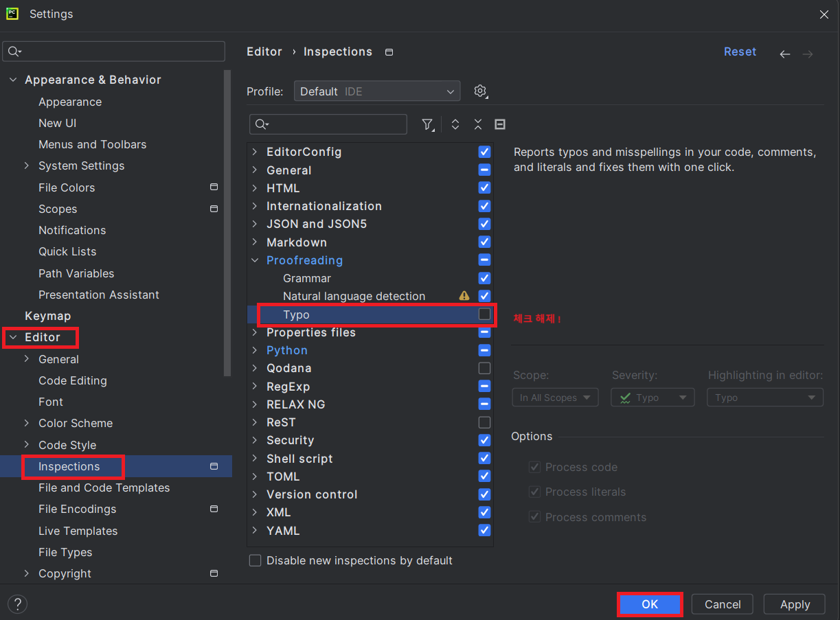Close the Settings dialog
840x620 pixels.
pyautogui.click(x=824, y=14)
